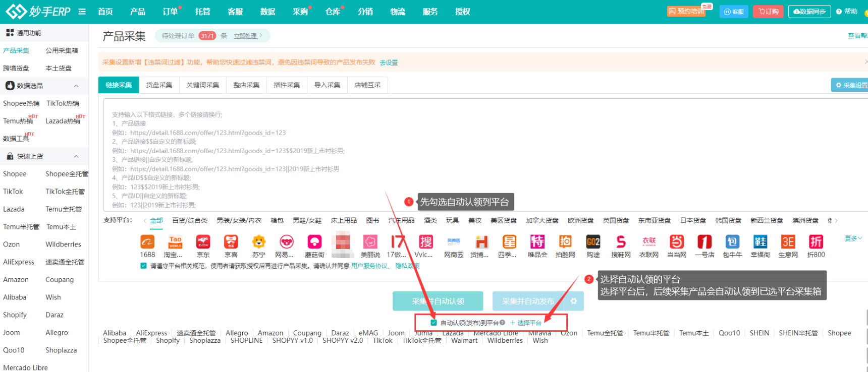Switch to the 插件采集 tab
868x372 pixels.
pos(287,85)
